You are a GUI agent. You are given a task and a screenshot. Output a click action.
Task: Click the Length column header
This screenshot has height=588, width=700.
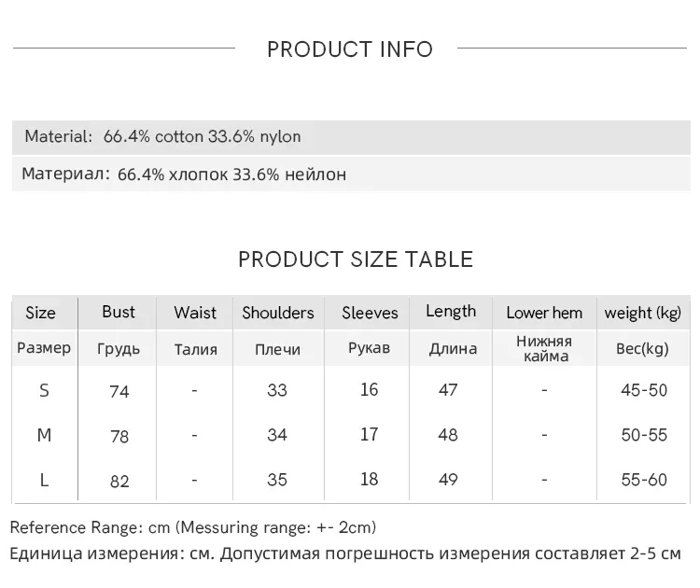(451, 312)
